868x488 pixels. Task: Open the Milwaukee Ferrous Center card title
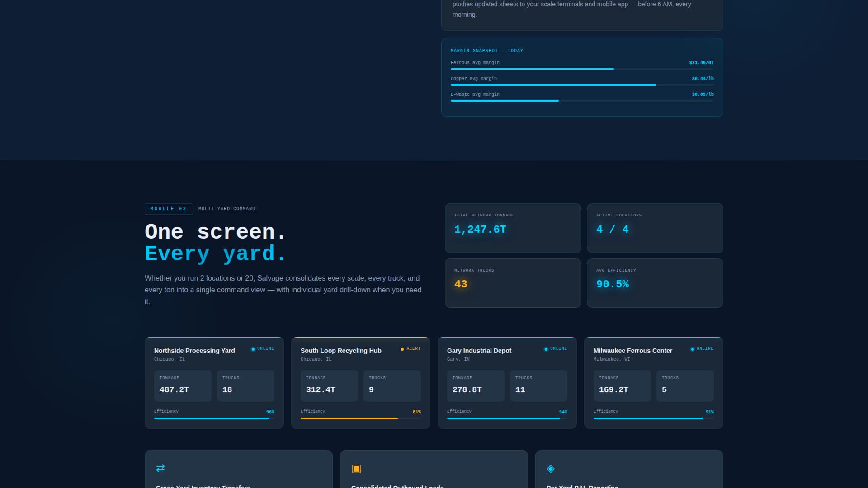click(633, 351)
